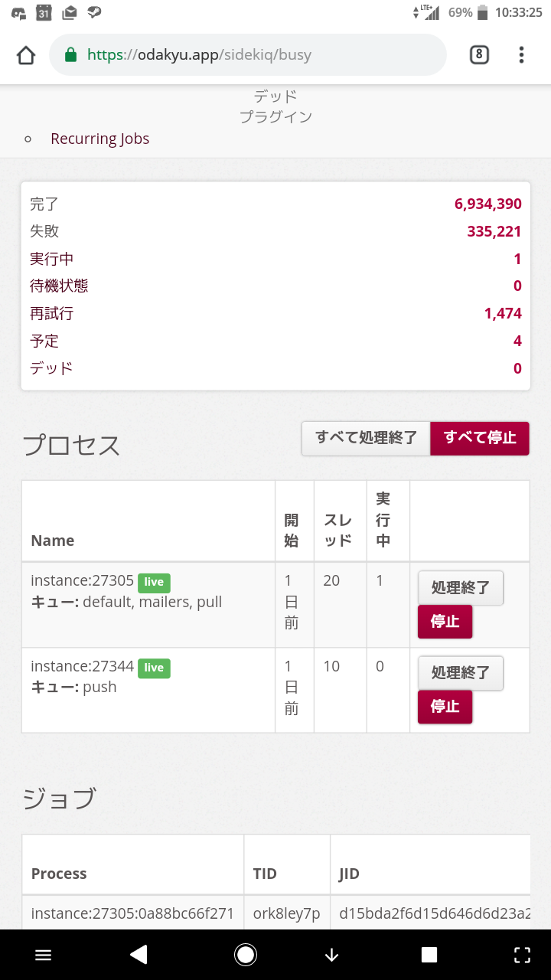Viewport: 551px width, 980px height.
Task: Click 処理終了 for instance:27305
Action: point(460,588)
